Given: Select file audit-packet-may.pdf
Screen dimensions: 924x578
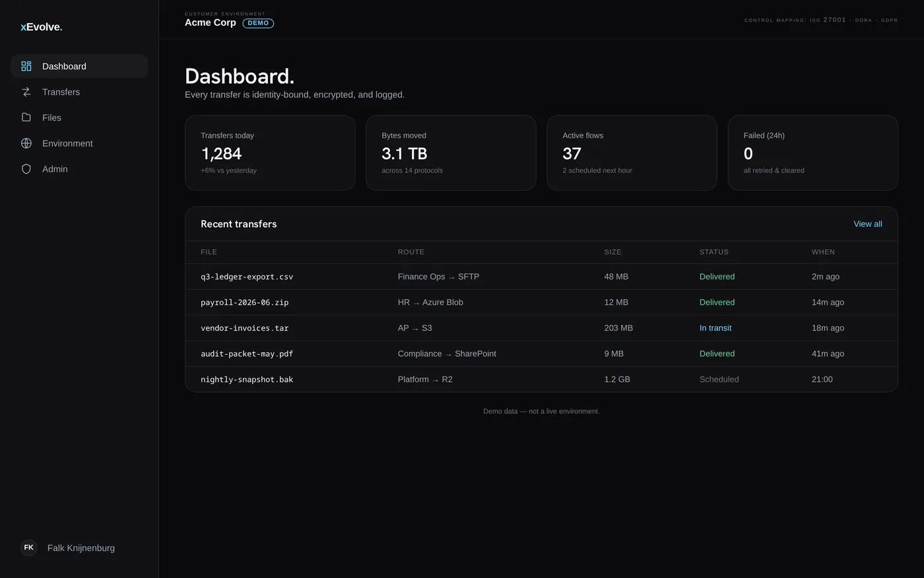Looking at the screenshot, I should (247, 354).
